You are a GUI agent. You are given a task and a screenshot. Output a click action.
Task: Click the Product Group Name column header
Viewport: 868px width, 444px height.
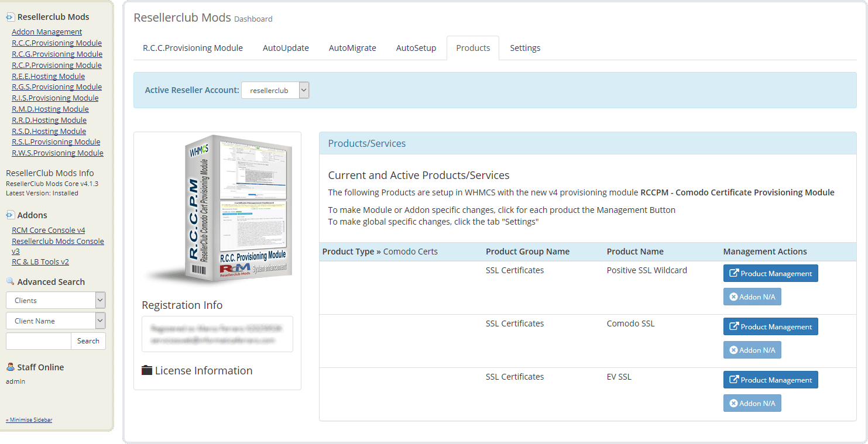coord(527,252)
